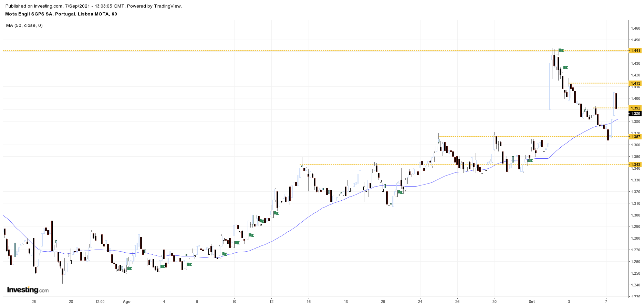Viewport: 644px width, 306px height.
Task: Click the green flag on the 1.441 line
Action: click(561, 51)
